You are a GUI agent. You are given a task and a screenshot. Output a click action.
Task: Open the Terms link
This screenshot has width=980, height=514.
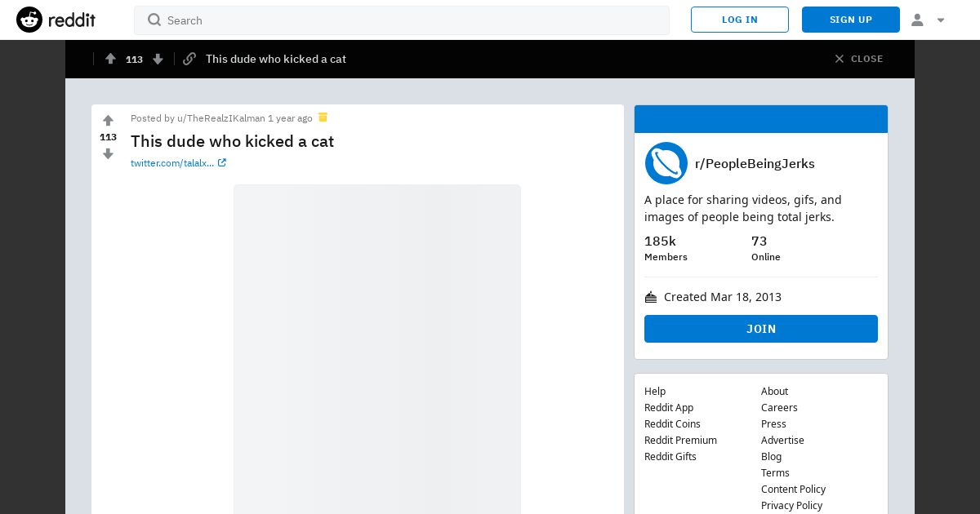coord(775,472)
